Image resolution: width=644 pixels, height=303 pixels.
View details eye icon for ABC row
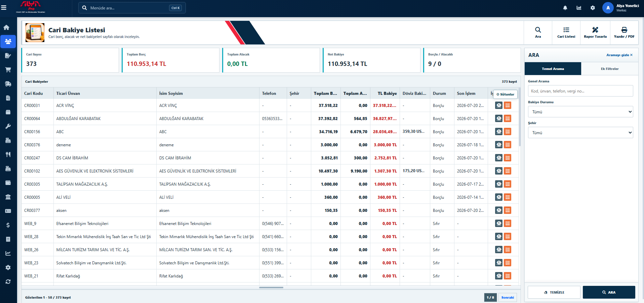(x=499, y=131)
